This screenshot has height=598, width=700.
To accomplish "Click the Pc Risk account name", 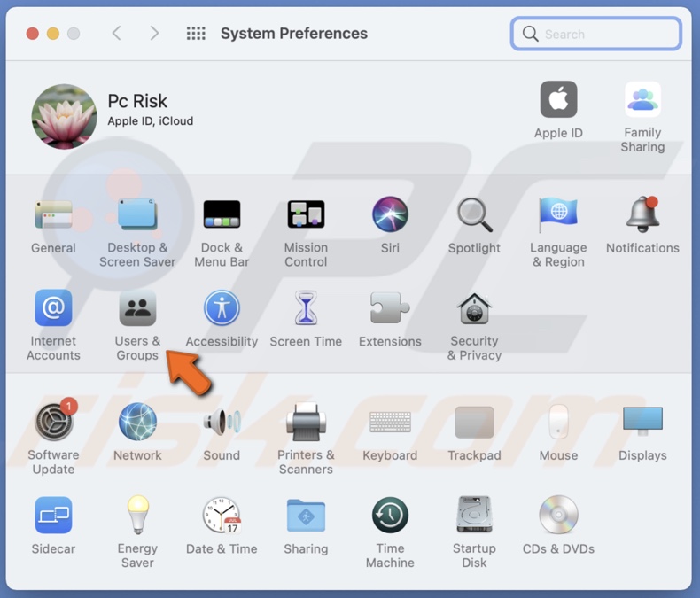I will [137, 101].
